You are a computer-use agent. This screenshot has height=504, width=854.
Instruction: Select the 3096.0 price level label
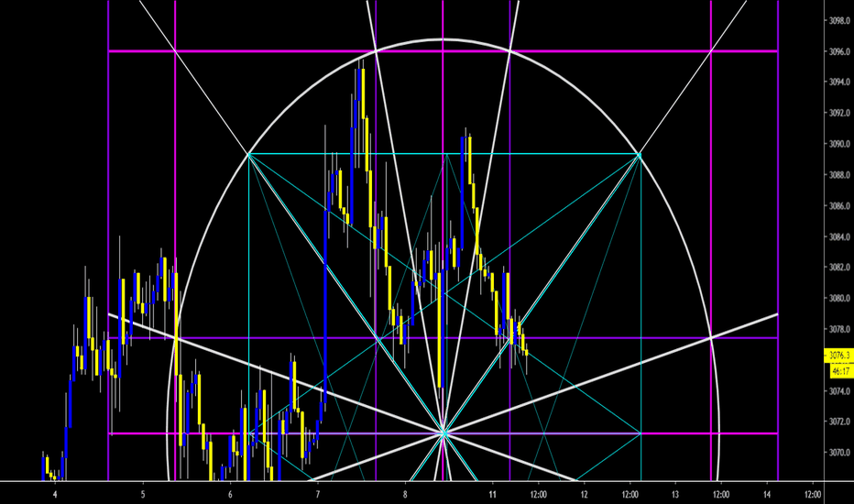839,51
